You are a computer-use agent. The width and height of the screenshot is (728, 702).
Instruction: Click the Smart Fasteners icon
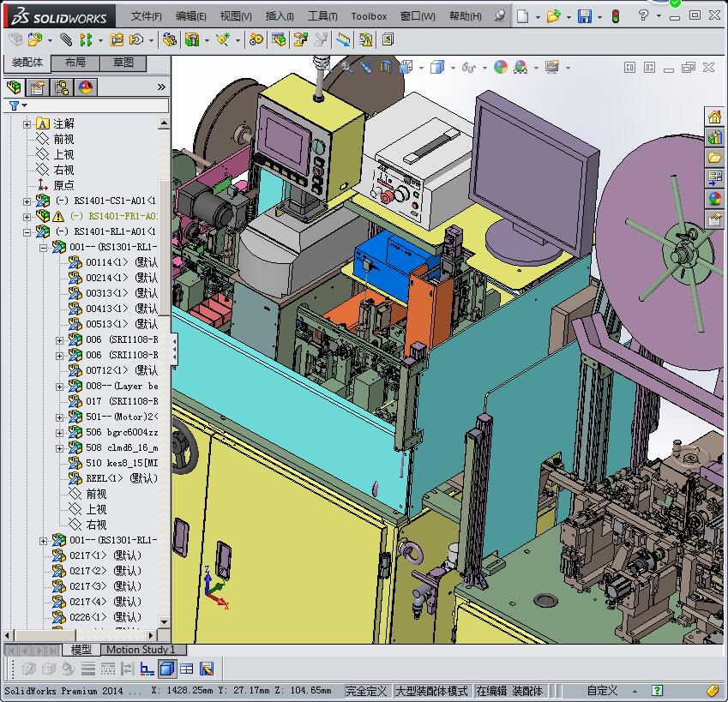[x=117, y=40]
